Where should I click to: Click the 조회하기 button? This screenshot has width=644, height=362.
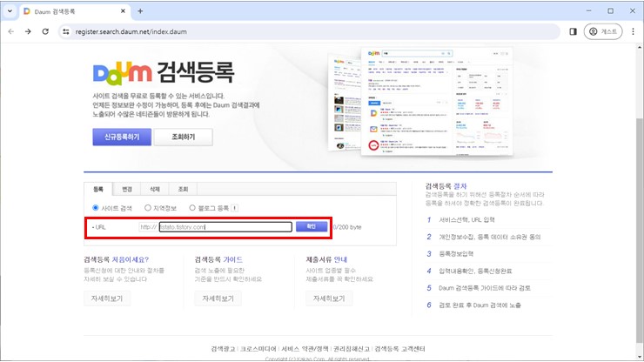click(183, 137)
